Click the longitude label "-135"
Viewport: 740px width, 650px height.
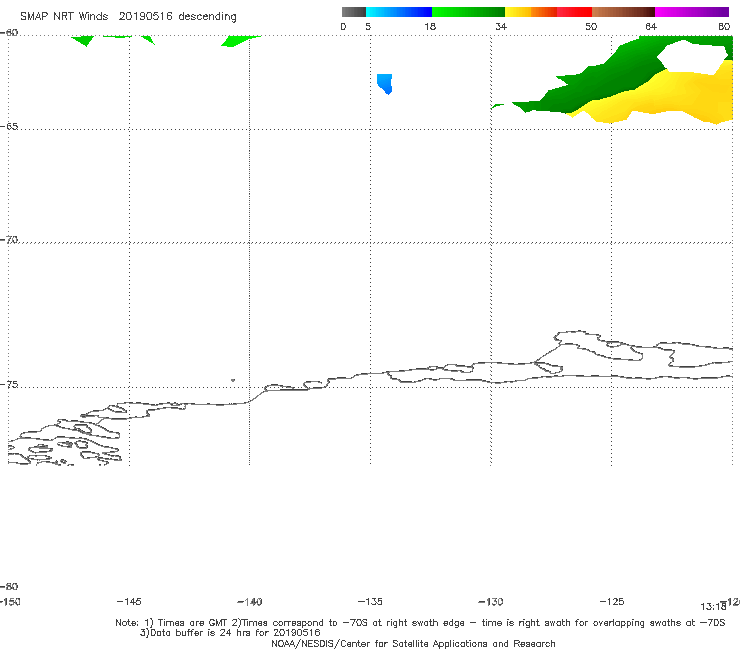370,602
